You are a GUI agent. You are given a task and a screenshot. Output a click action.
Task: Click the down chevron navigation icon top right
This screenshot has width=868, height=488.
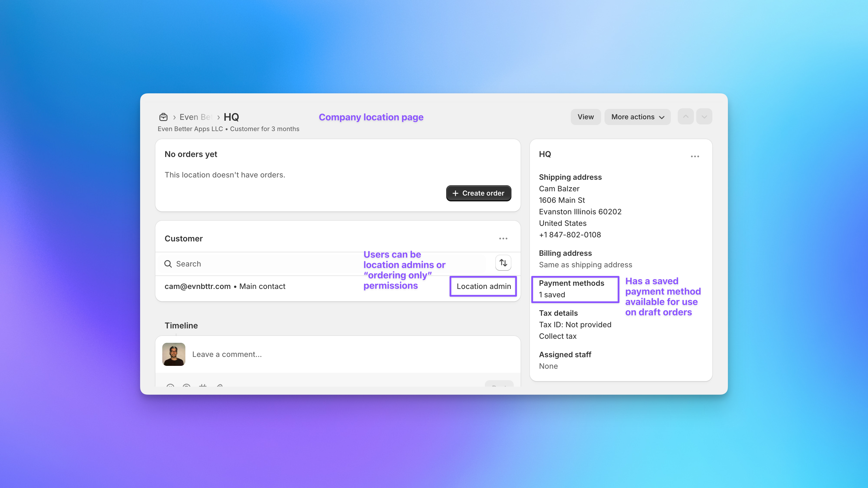click(x=704, y=117)
